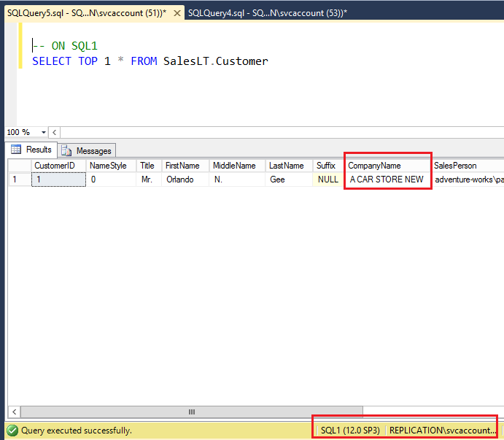The image size is (504, 440).
Task: Select the FirstName cell 'Orlando'
Action: (x=185, y=180)
